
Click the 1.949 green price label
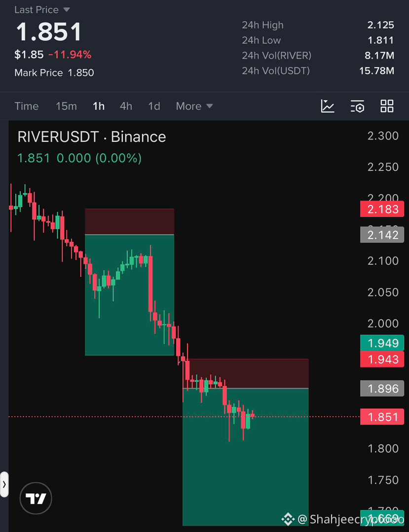tap(382, 343)
